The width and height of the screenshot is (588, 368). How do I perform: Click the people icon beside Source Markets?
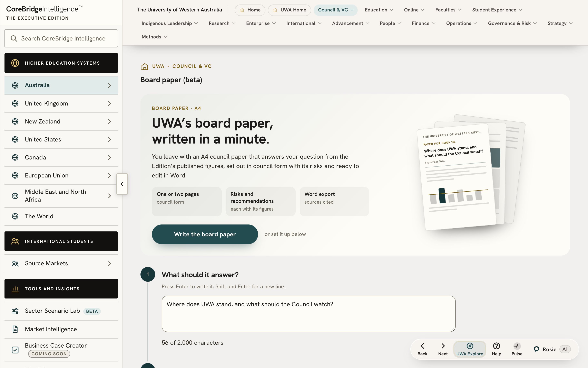coord(15,264)
